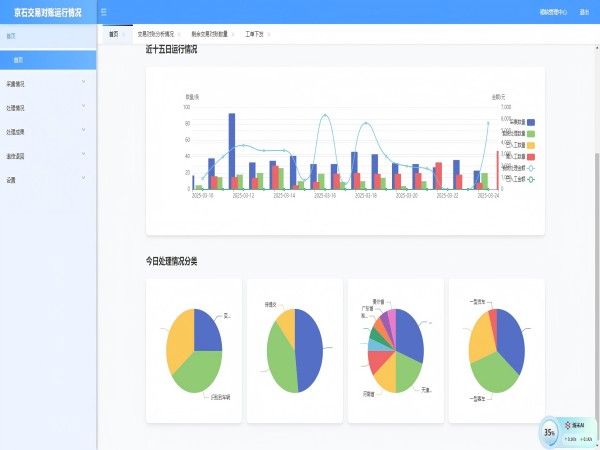Expand the 设置 sidebar menu
600x450 pixels.
[x=48, y=180]
